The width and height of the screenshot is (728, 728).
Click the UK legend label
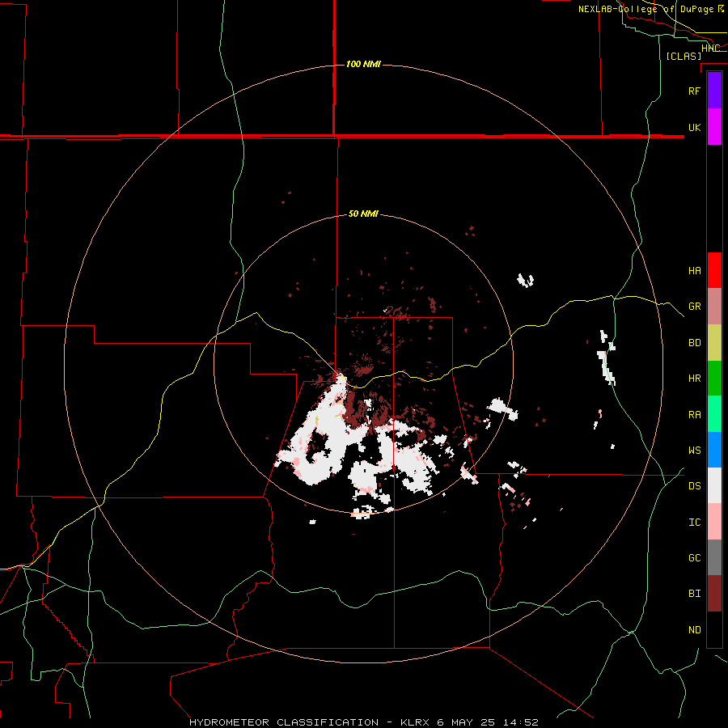694,128
